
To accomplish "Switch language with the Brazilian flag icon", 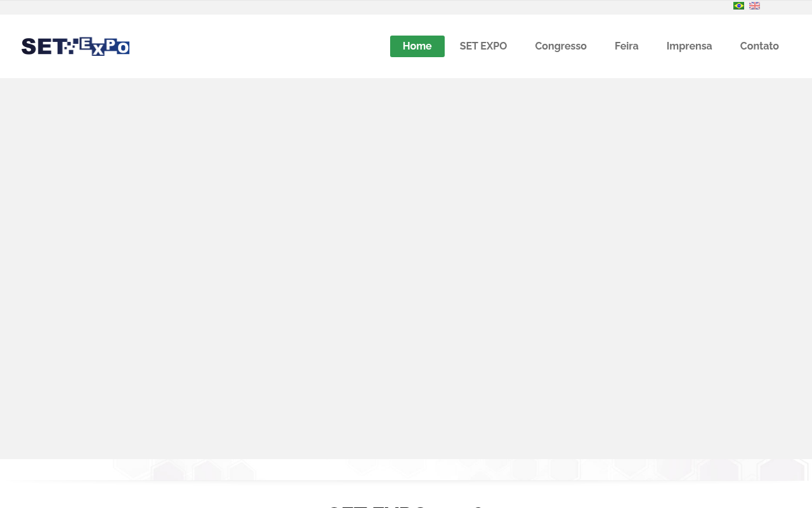I will pos(738,6).
